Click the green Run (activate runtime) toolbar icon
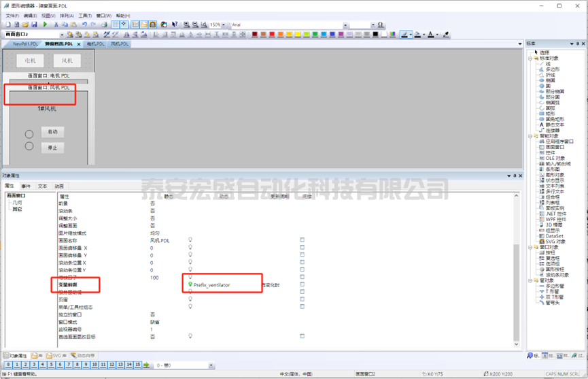Viewport: 588px width, 379px height. click(46, 24)
